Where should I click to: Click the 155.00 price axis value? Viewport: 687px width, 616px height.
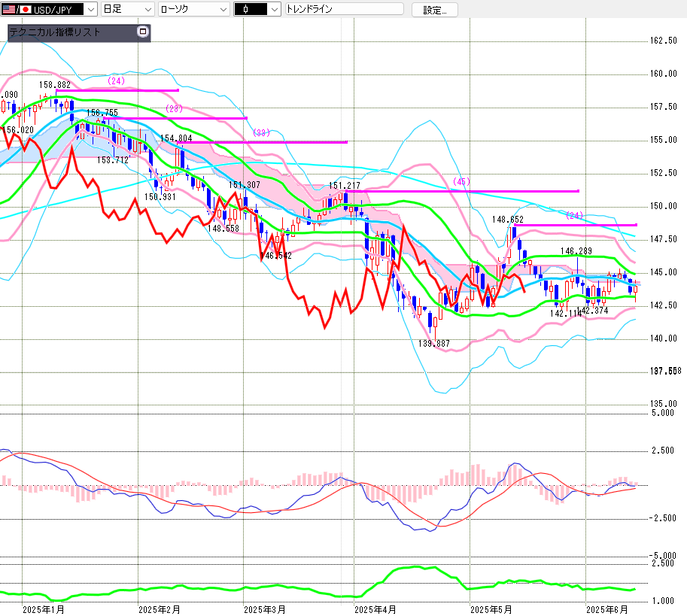(x=664, y=140)
